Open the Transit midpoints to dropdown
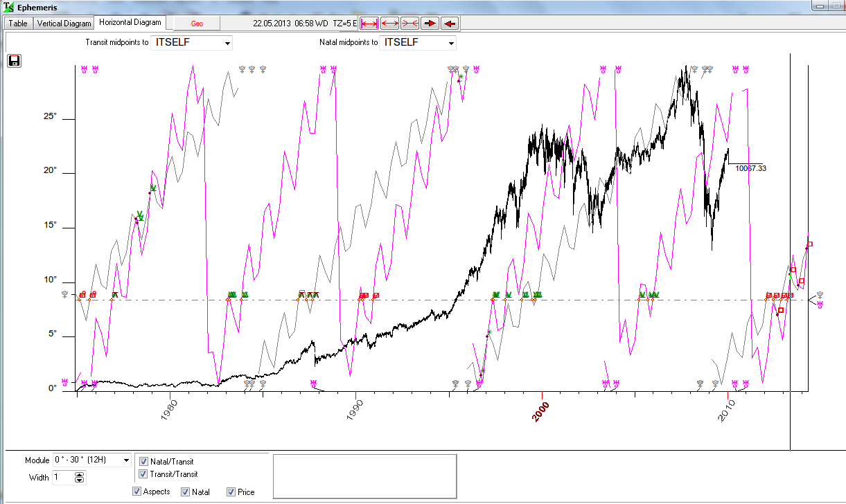 pyautogui.click(x=227, y=43)
